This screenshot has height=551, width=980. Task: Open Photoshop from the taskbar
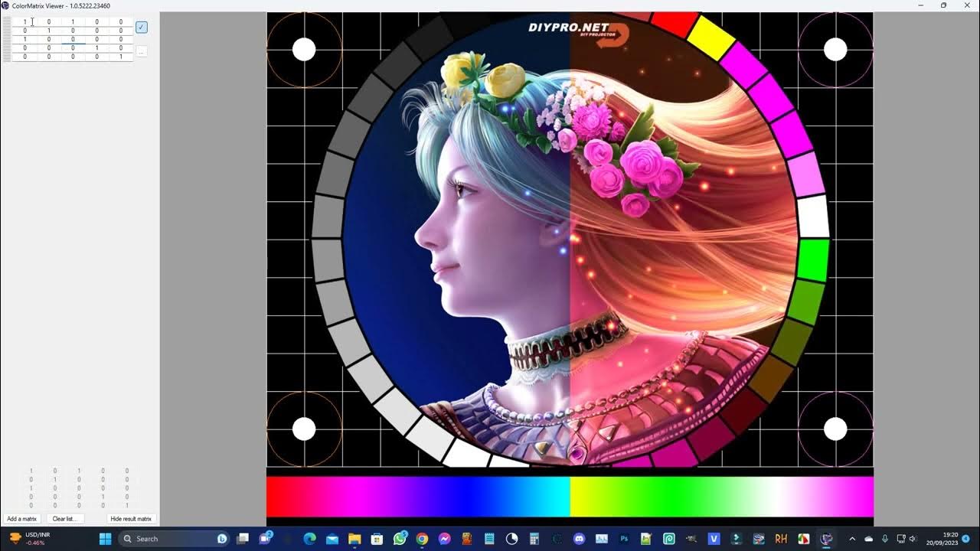[624, 539]
